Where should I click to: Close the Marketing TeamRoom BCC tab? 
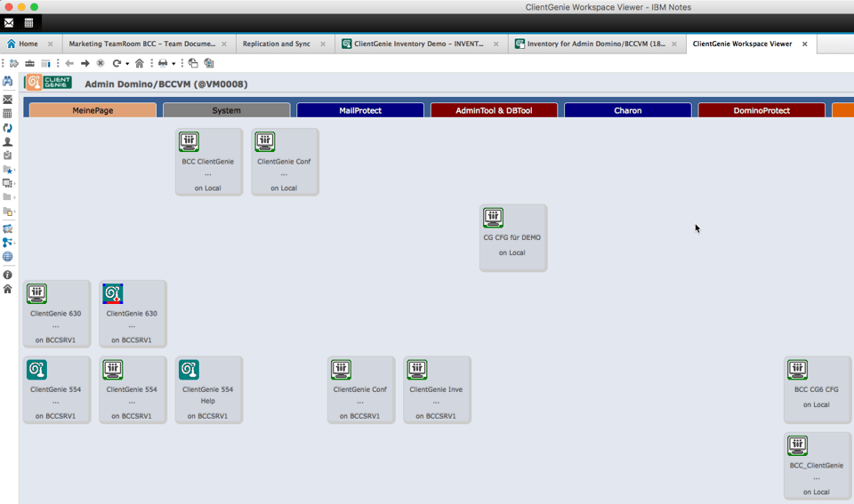(x=224, y=44)
